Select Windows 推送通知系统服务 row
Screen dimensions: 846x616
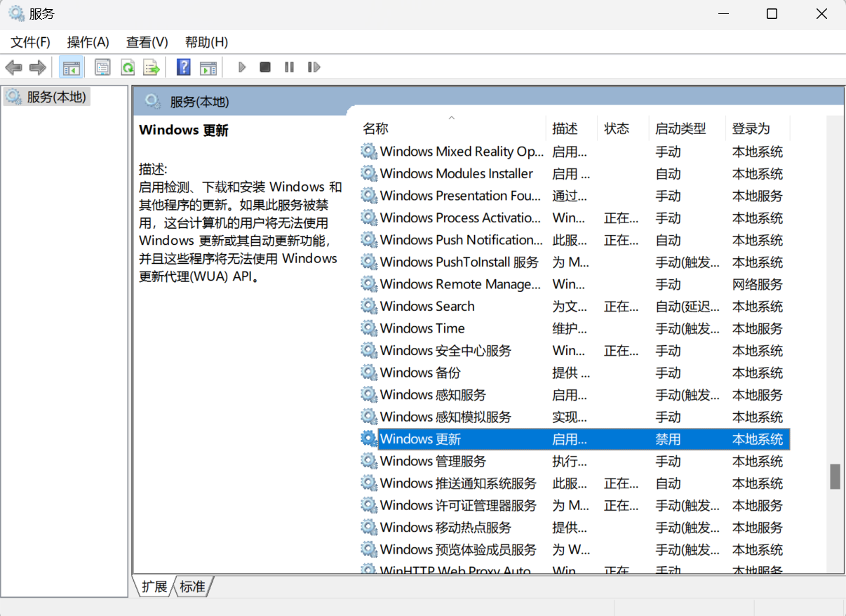coord(575,483)
